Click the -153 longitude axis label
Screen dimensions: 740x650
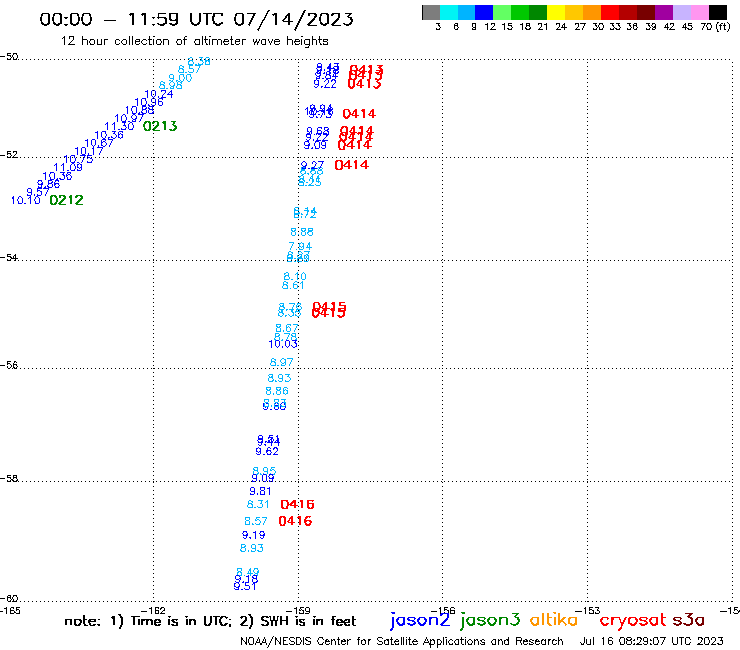pos(588,610)
